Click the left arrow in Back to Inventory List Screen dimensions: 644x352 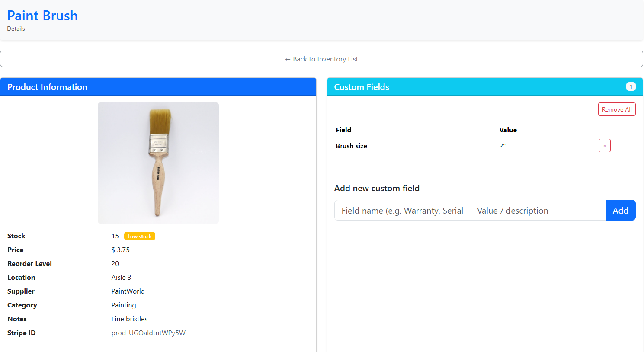click(x=287, y=59)
